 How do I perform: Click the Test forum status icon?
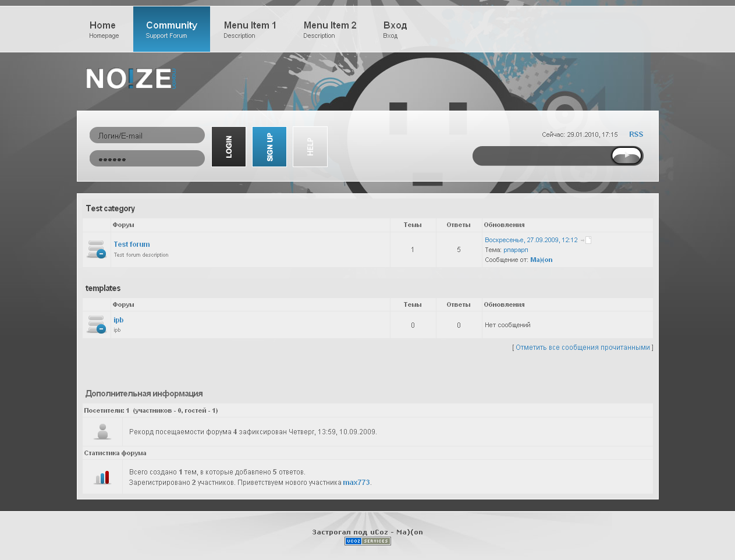click(x=96, y=249)
